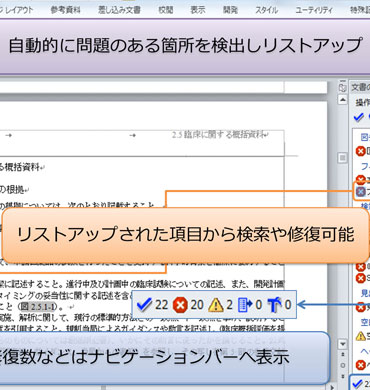Click the yellow warning count 2 icon
Screen dimensions: 370x390
pos(216,305)
